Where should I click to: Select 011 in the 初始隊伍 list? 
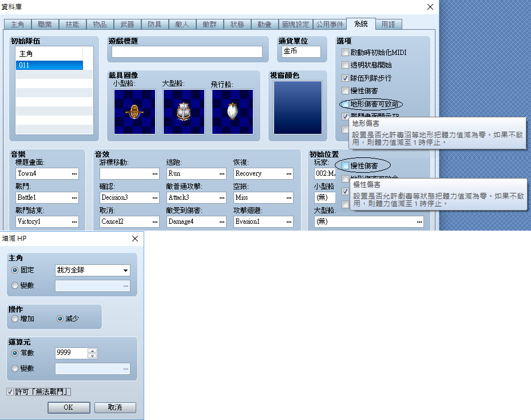tap(49, 65)
